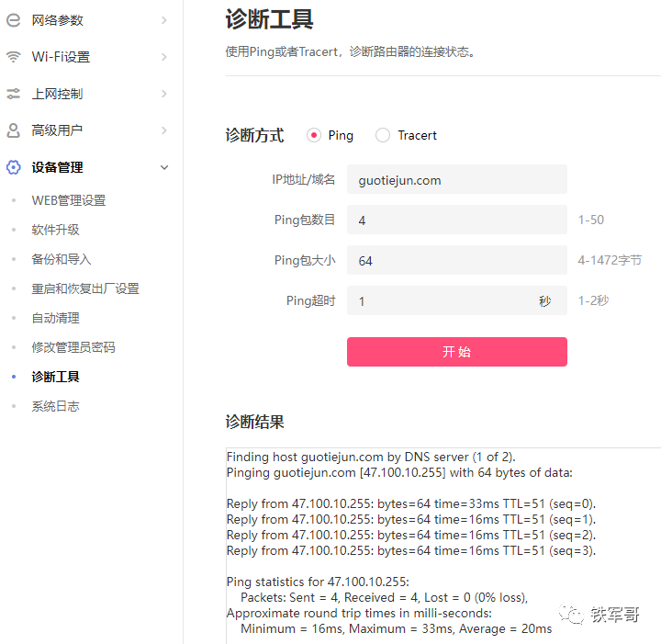
Task: Expand the 高级用户 chevron arrow
Action: (x=164, y=130)
